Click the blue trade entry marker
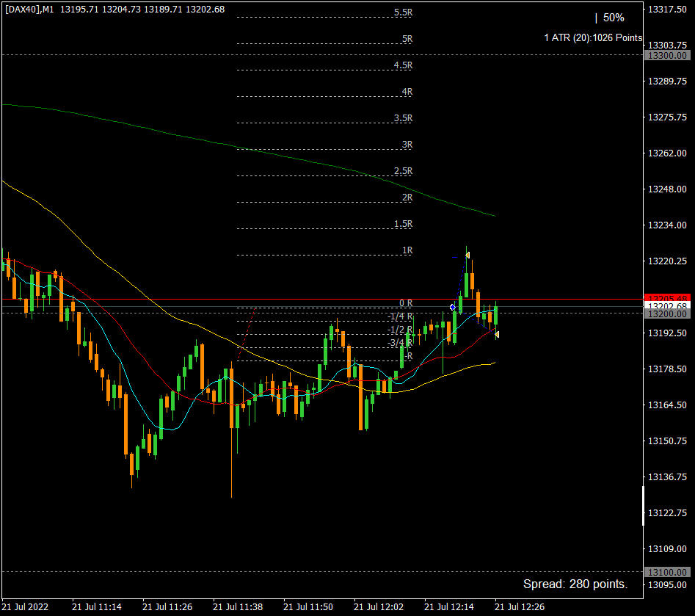Image resolution: width=695 pixels, height=616 pixels. pyautogui.click(x=452, y=307)
